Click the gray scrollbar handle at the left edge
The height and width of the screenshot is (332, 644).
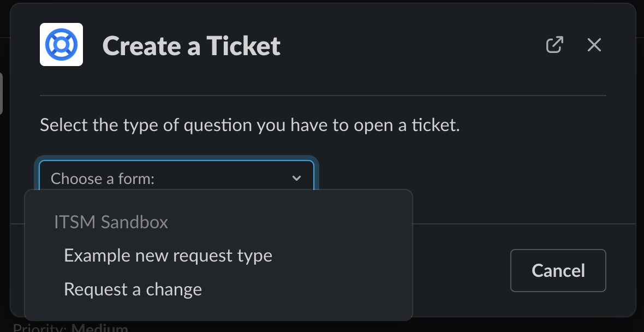(1, 93)
